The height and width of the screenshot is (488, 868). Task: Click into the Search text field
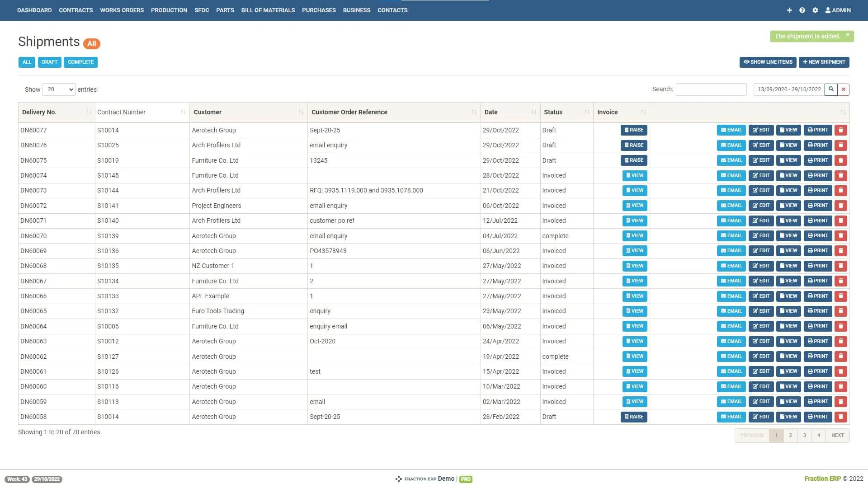click(x=711, y=89)
